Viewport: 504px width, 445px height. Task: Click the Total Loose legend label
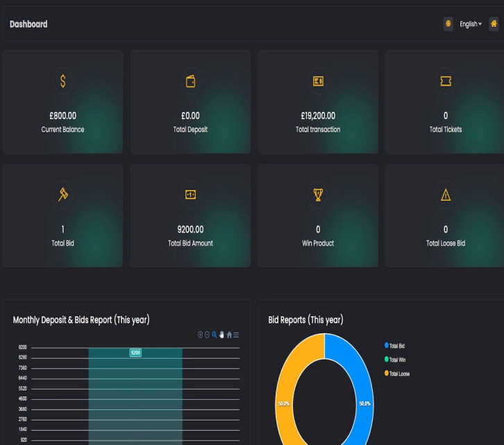pos(400,373)
